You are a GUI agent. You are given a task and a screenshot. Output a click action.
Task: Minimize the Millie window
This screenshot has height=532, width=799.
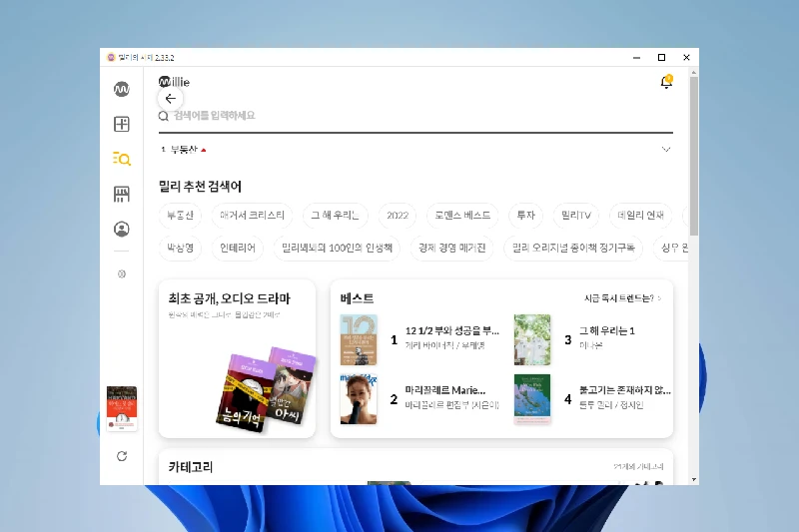pyautogui.click(x=636, y=58)
